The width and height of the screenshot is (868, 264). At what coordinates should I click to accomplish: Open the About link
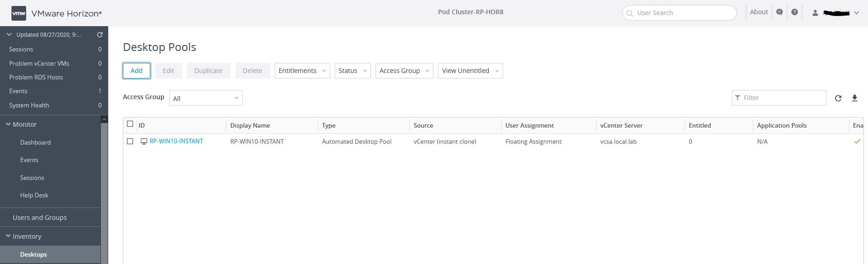[759, 12]
